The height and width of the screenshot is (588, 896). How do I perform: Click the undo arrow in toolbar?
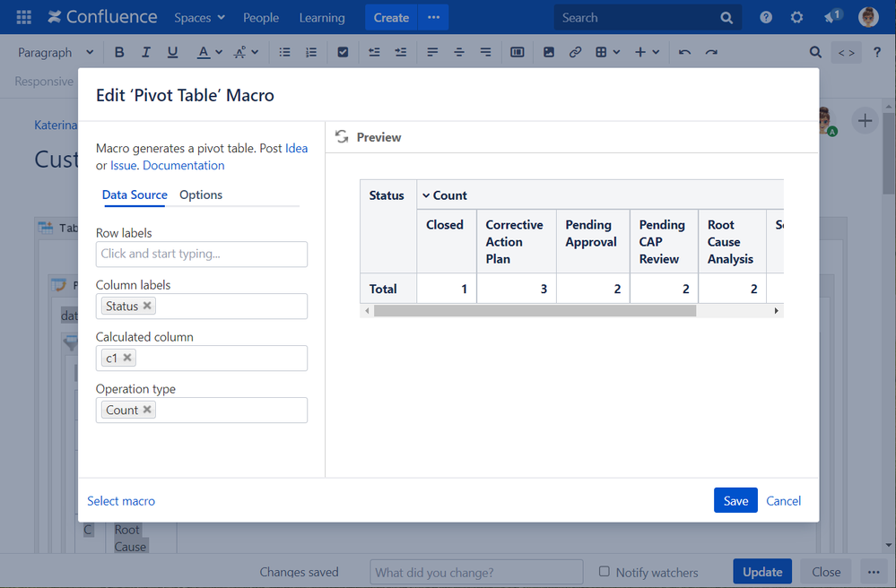[684, 52]
